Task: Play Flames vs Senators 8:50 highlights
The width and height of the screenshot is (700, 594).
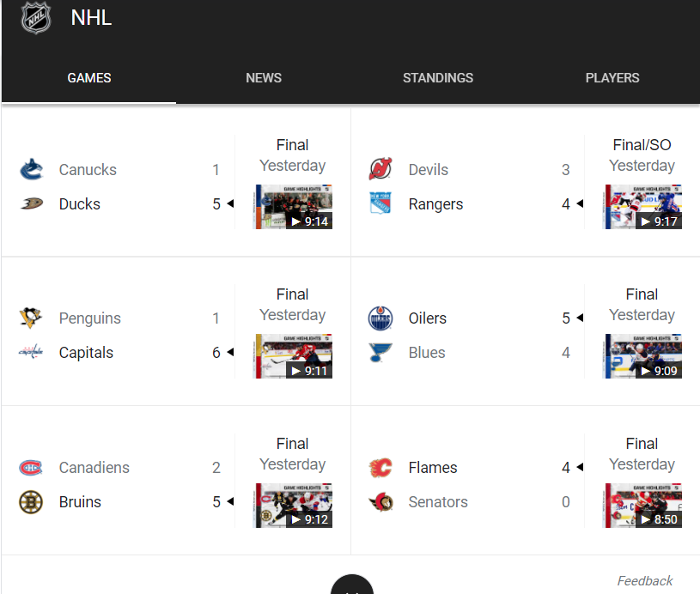Action: click(x=643, y=506)
